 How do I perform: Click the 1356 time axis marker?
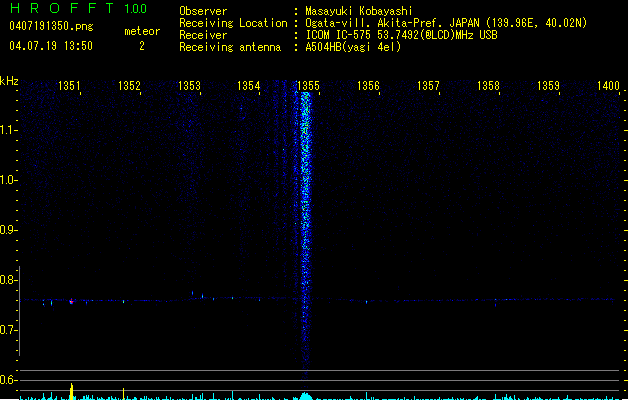click(368, 85)
